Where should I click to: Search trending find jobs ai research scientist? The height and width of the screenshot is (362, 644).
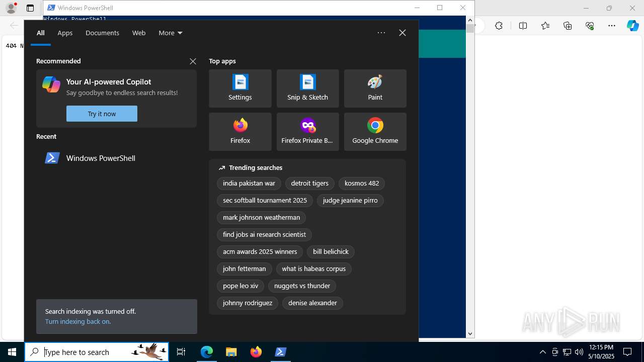[264, 235]
